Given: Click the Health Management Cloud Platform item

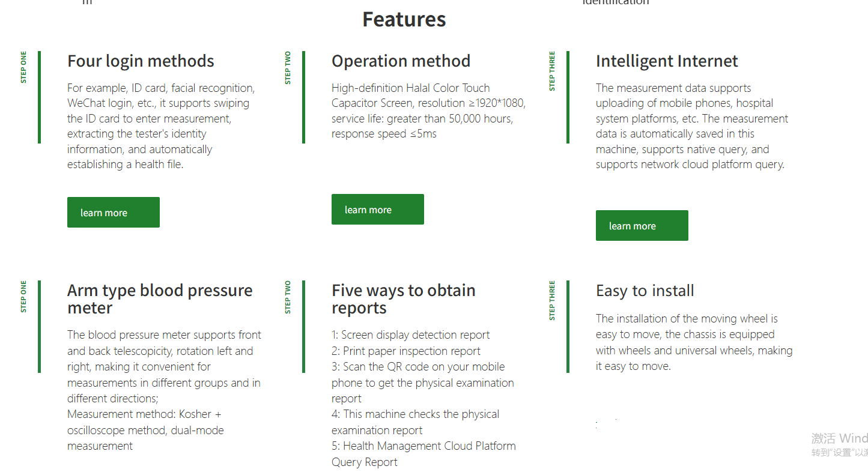Looking at the screenshot, I should [x=423, y=446].
